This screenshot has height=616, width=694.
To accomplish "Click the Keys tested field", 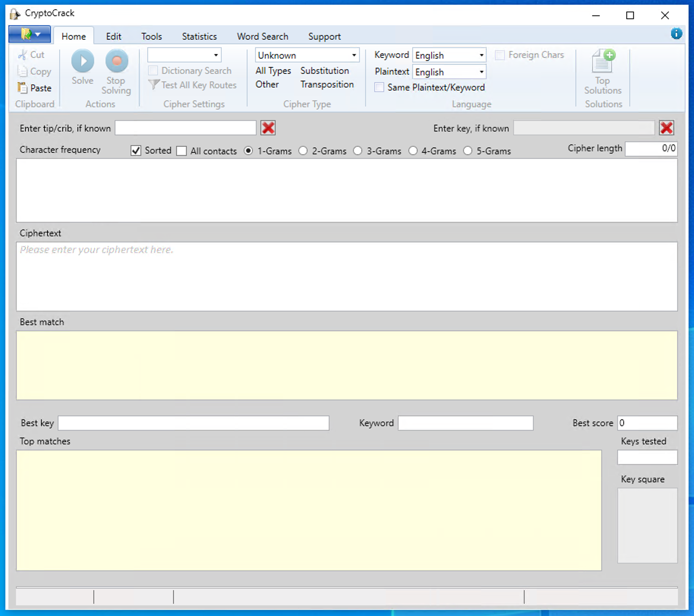I will click(x=647, y=457).
